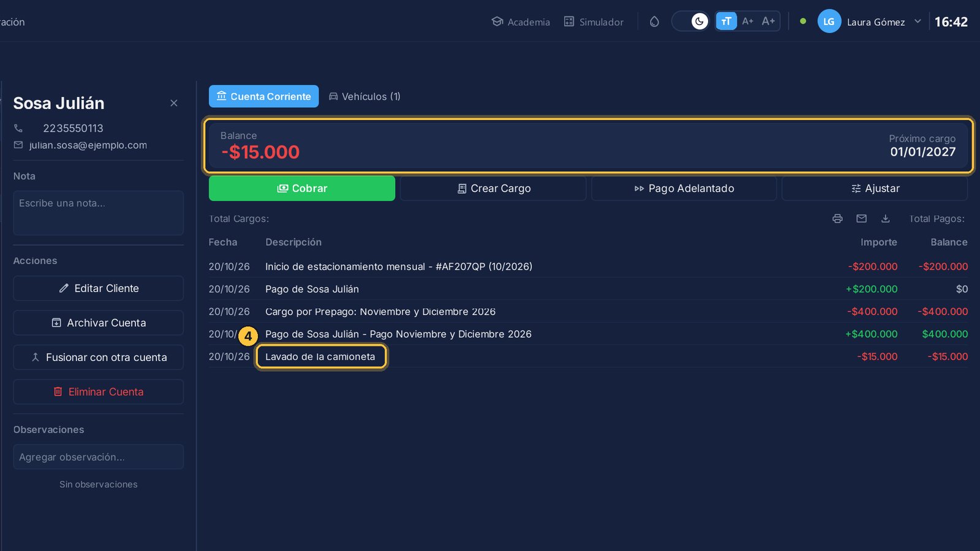Image resolution: width=980 pixels, height=551 pixels.
Task: Print the account statement
Action: tap(837, 219)
